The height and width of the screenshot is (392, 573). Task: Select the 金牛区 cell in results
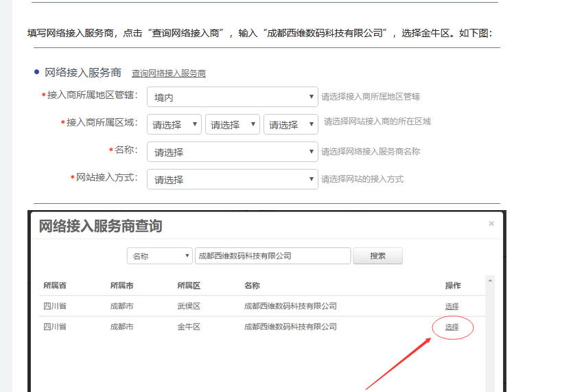(x=189, y=327)
